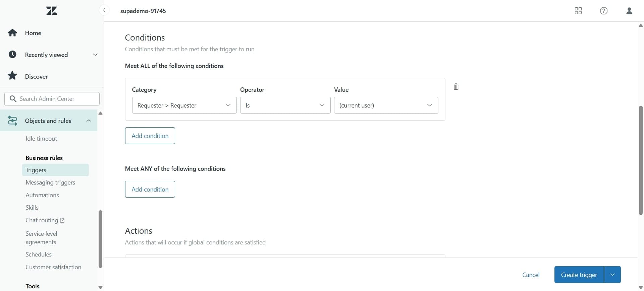
Task: Open Discover in the sidebar
Action: click(36, 76)
